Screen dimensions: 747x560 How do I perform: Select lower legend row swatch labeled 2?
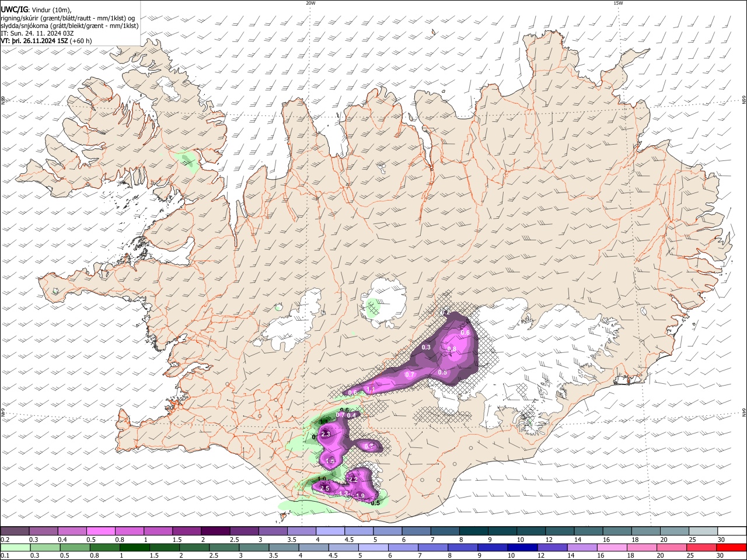(194, 547)
